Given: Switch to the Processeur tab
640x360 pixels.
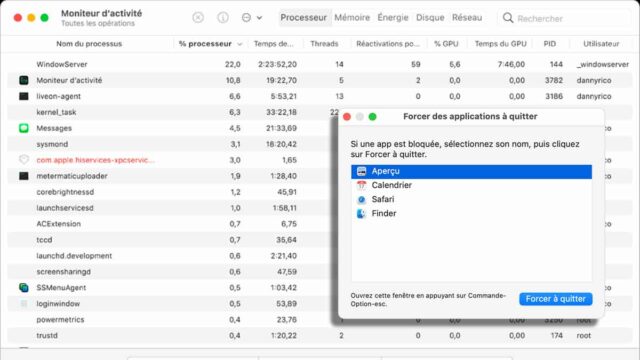Looking at the screenshot, I should pyautogui.click(x=303, y=18).
